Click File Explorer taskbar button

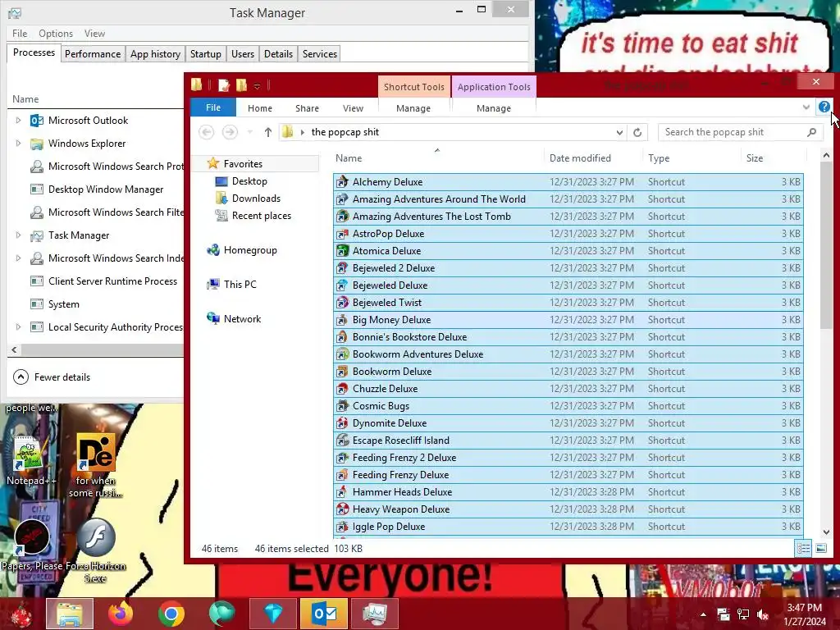pyautogui.click(x=70, y=614)
